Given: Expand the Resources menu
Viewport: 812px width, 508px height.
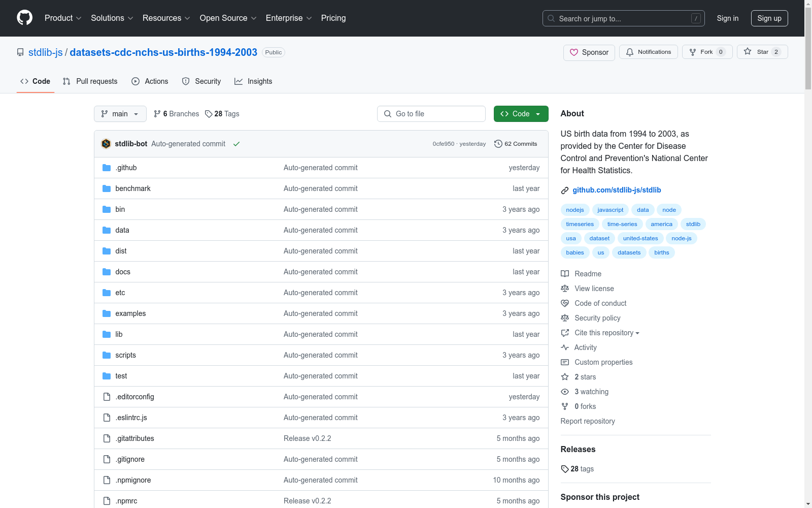Looking at the screenshot, I should (x=166, y=18).
